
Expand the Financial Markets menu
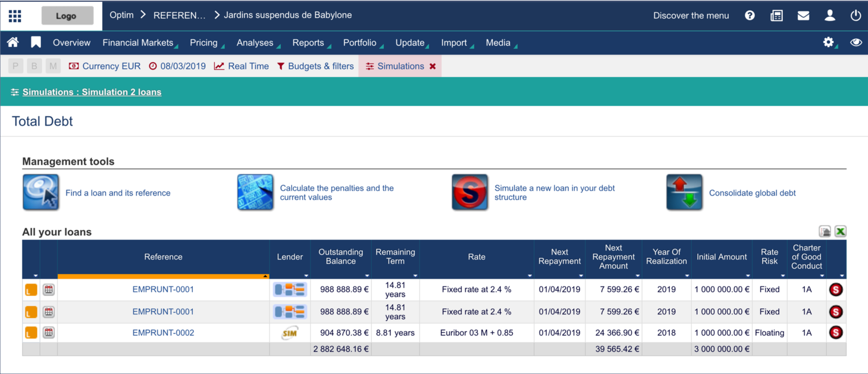[138, 43]
